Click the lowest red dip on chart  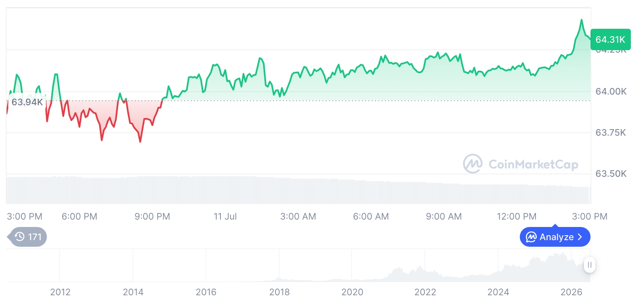(x=140, y=142)
